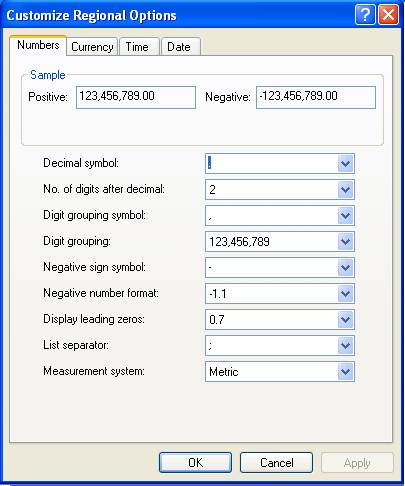Expand the Digit grouping dropdown showing 123,456,789
The image size is (405, 486).
click(x=345, y=242)
